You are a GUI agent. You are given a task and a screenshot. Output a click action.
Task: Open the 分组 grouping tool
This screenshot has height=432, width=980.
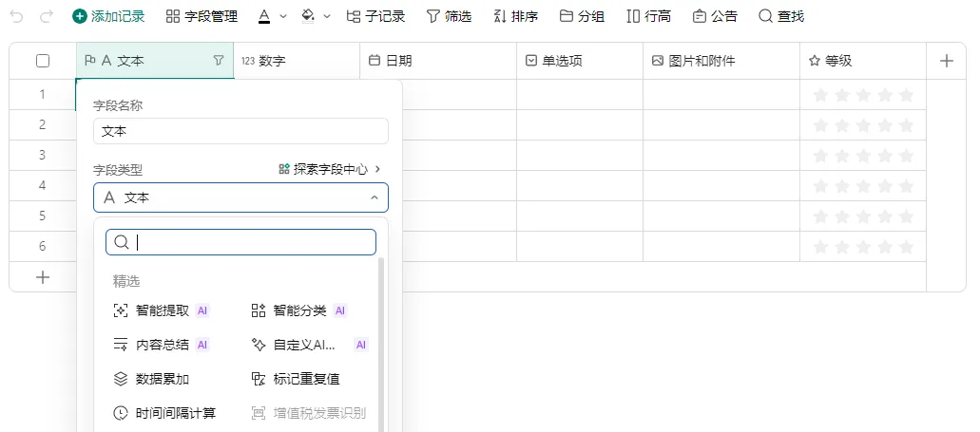[x=582, y=17]
